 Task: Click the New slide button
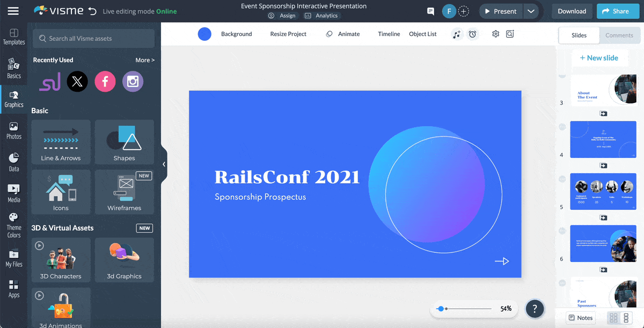pyautogui.click(x=600, y=57)
